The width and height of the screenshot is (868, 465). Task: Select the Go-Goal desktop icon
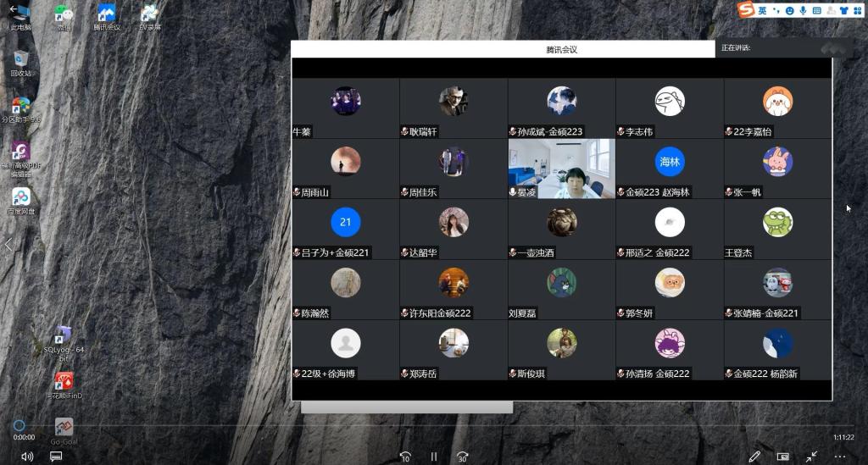click(64, 431)
